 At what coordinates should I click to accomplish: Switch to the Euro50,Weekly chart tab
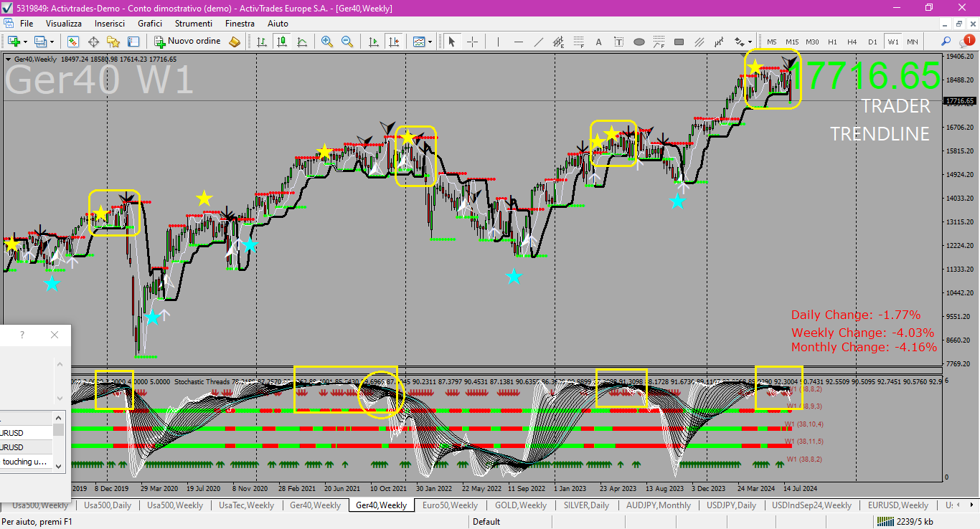point(450,505)
